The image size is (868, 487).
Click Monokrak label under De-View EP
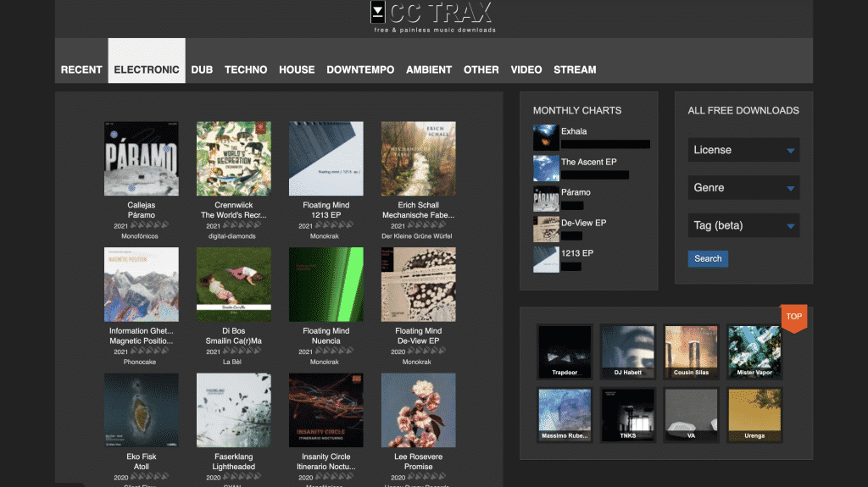417,362
